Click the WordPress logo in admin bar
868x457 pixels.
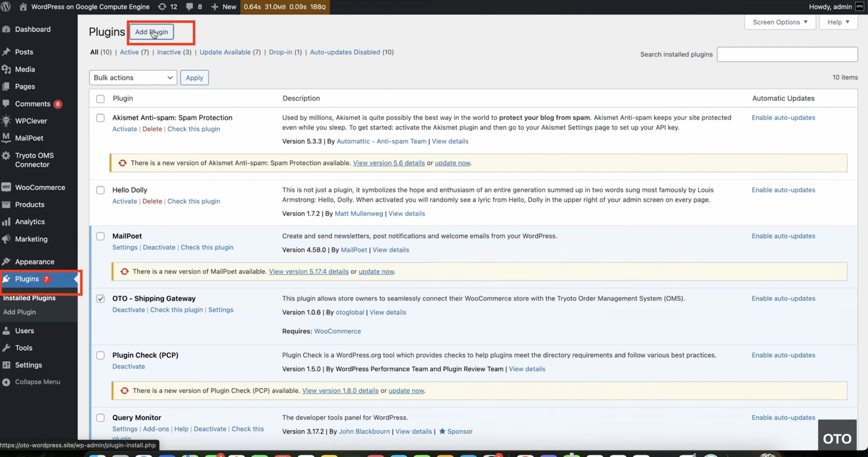6,7
